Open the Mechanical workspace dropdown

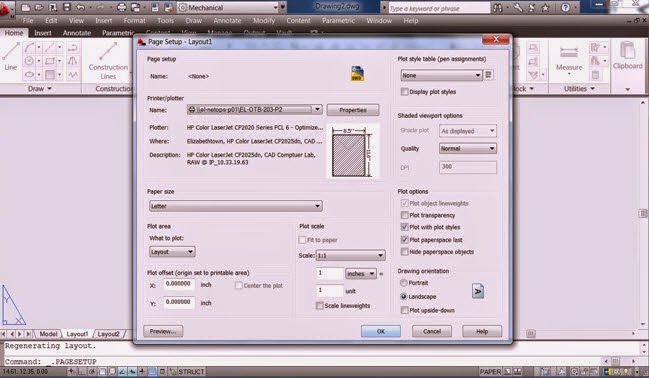click(x=228, y=7)
